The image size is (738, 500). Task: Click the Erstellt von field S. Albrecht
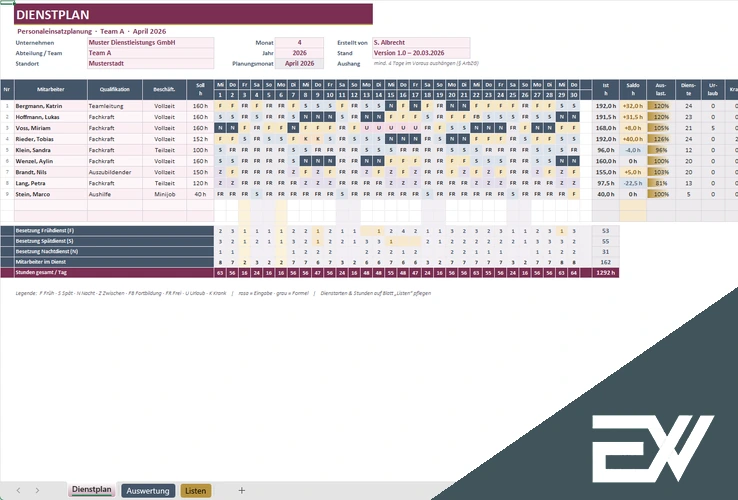[x=421, y=42]
